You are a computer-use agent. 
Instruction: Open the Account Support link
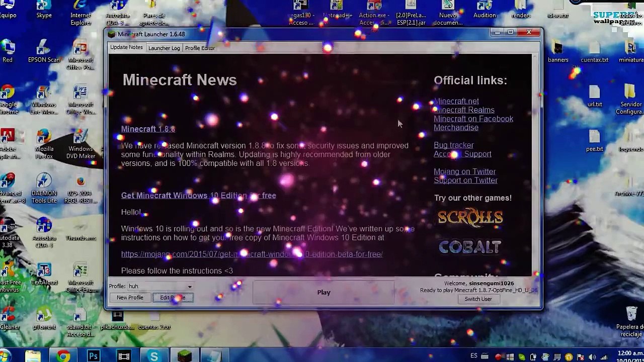point(462,154)
